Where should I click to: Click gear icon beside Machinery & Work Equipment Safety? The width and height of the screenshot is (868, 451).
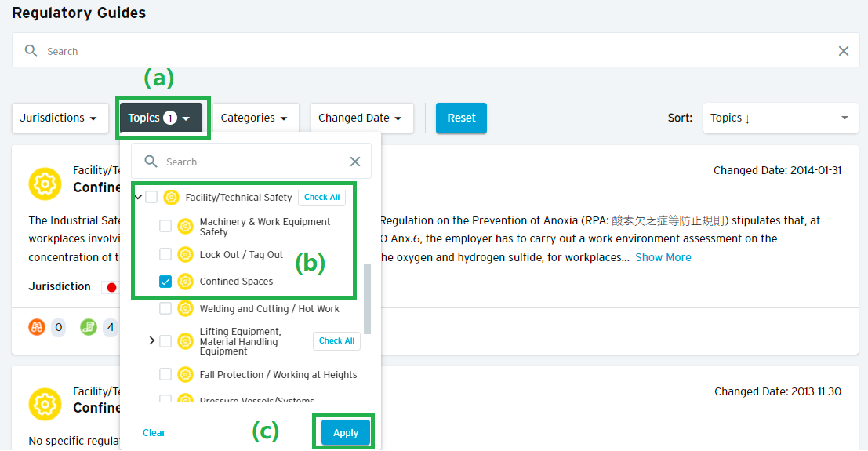[186, 226]
